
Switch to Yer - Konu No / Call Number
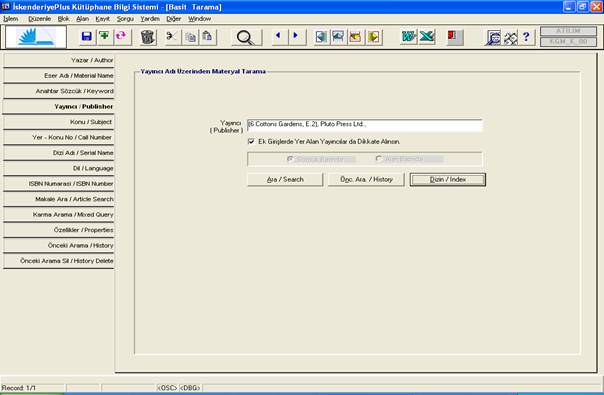pos(59,138)
